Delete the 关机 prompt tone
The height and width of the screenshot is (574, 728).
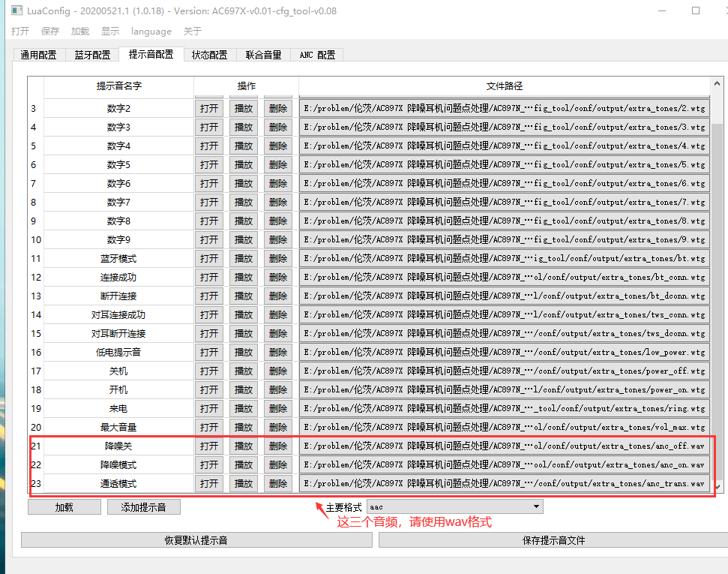(278, 371)
